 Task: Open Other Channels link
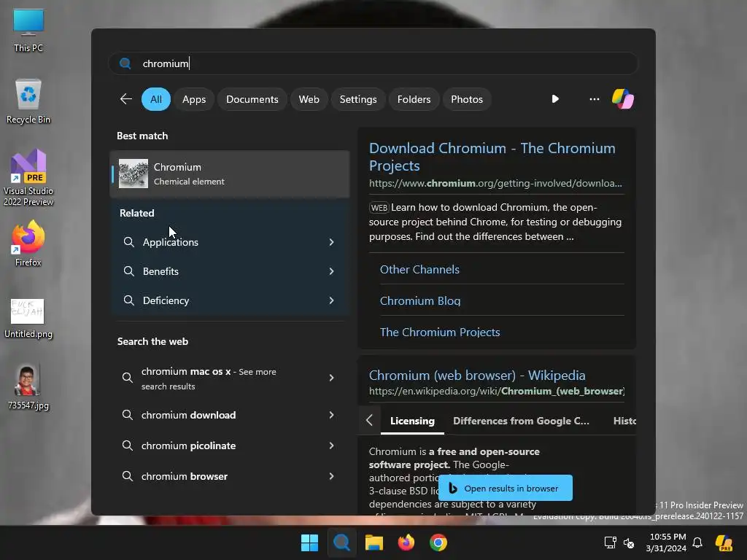click(x=419, y=270)
